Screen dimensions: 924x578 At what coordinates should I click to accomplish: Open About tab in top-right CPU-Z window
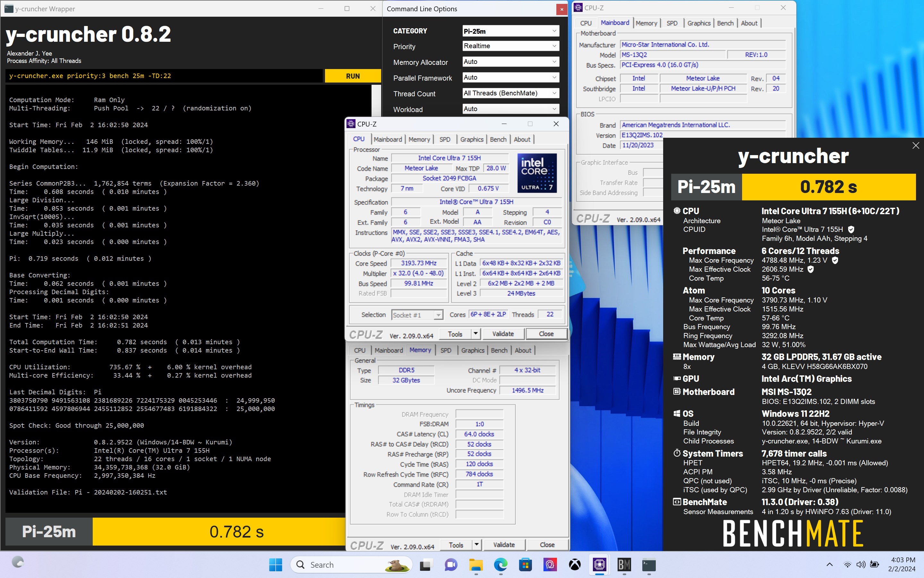(749, 23)
